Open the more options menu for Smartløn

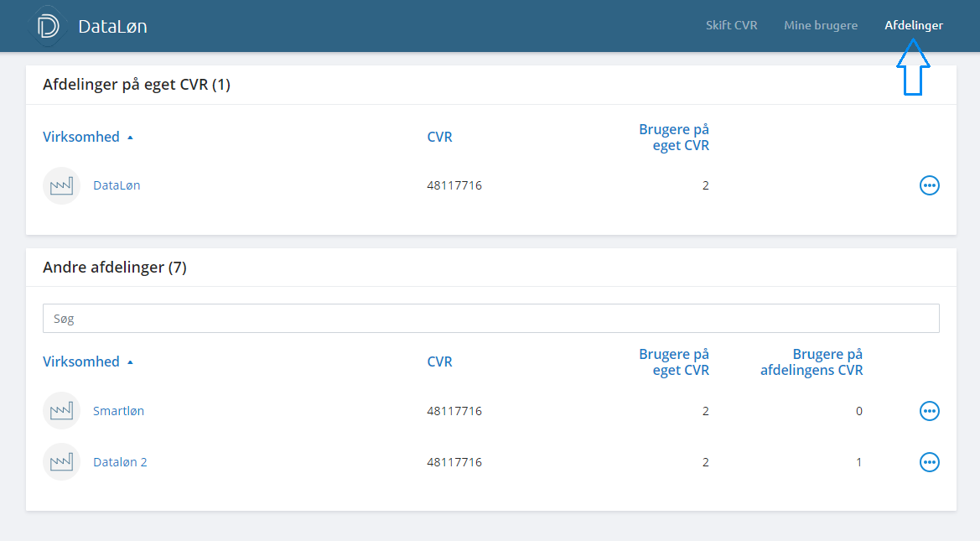click(929, 411)
